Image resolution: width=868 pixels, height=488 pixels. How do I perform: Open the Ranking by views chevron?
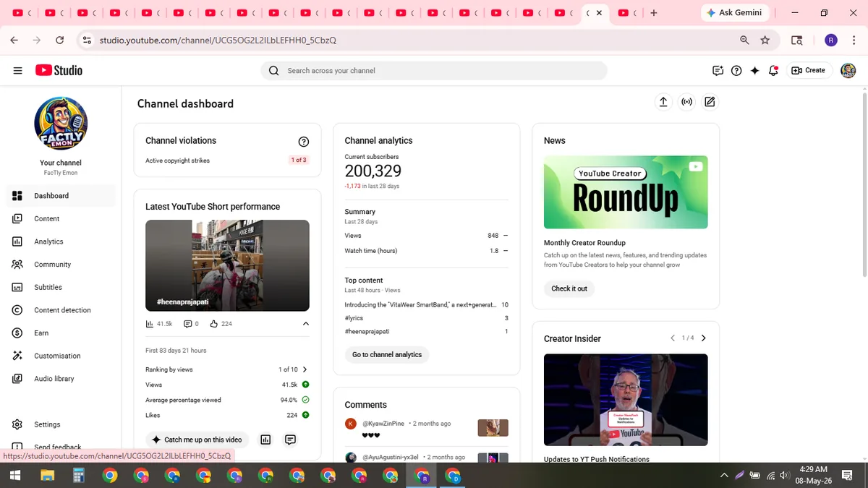(x=305, y=369)
